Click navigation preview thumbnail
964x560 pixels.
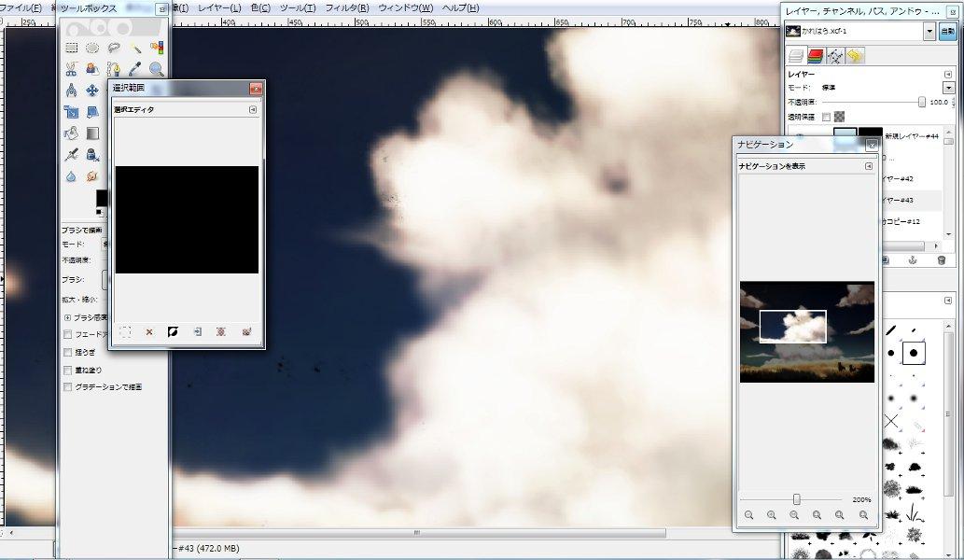tap(807, 332)
